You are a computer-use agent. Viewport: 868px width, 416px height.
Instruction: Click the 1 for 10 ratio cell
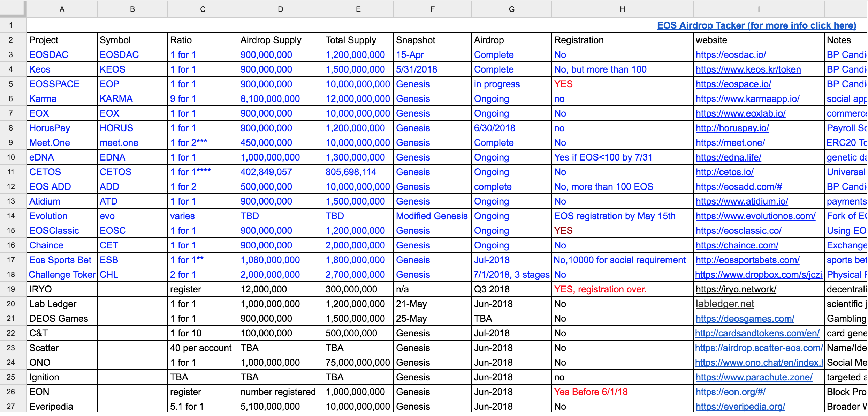click(x=203, y=333)
